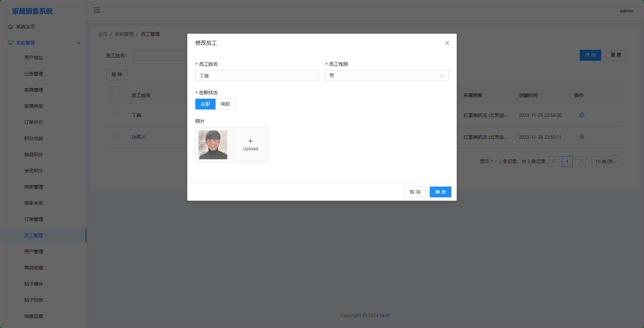This screenshot has width=644, height=328.
Task: Click 孙笑川 name cell in table
Action: coord(139,137)
